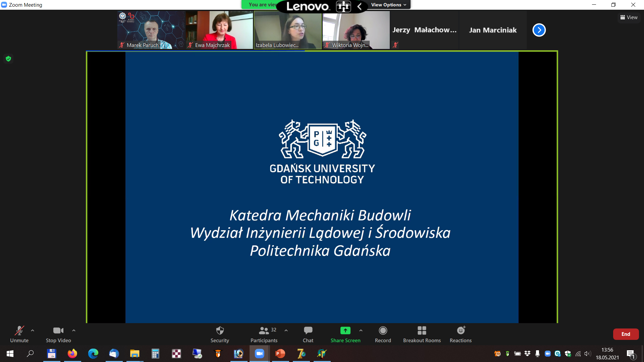The image size is (644, 362).
Task: Open video options arrow beside Stop Video
Action: pyautogui.click(x=74, y=330)
